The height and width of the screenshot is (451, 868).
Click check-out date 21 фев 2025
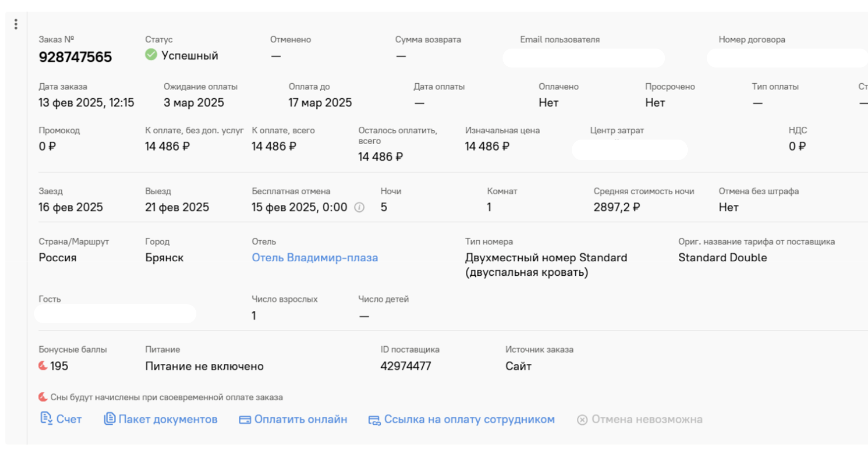pos(177,207)
